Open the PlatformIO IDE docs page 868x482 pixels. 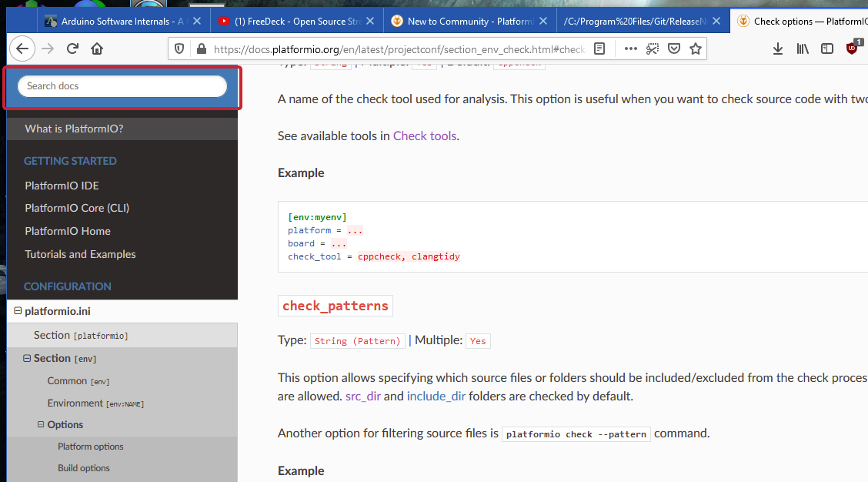[62, 186]
